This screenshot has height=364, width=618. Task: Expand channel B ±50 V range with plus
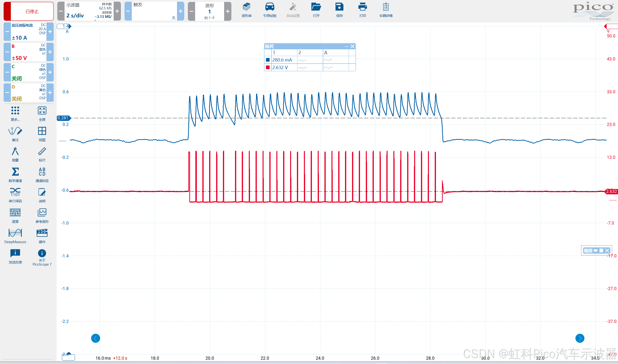(50, 52)
